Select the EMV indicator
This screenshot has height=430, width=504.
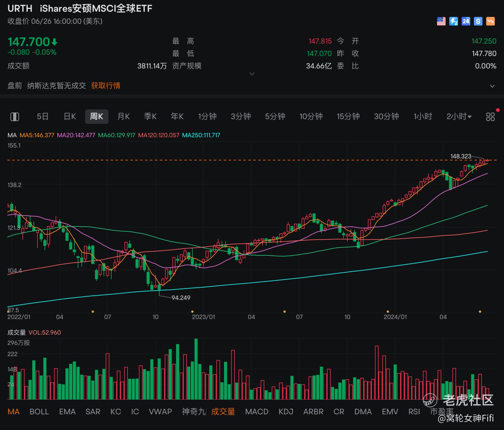pyautogui.click(x=390, y=412)
